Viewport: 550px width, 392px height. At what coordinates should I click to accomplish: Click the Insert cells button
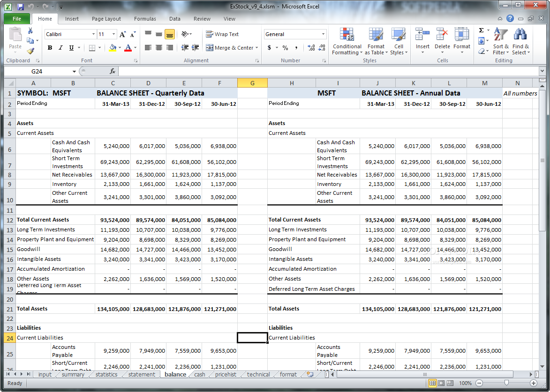pyautogui.click(x=422, y=41)
